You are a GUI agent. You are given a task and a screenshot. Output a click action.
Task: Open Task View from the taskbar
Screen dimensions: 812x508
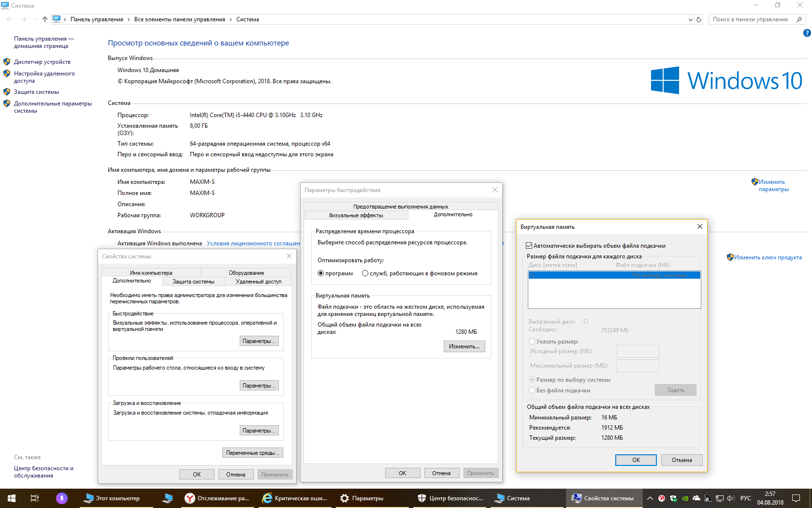pos(35,498)
